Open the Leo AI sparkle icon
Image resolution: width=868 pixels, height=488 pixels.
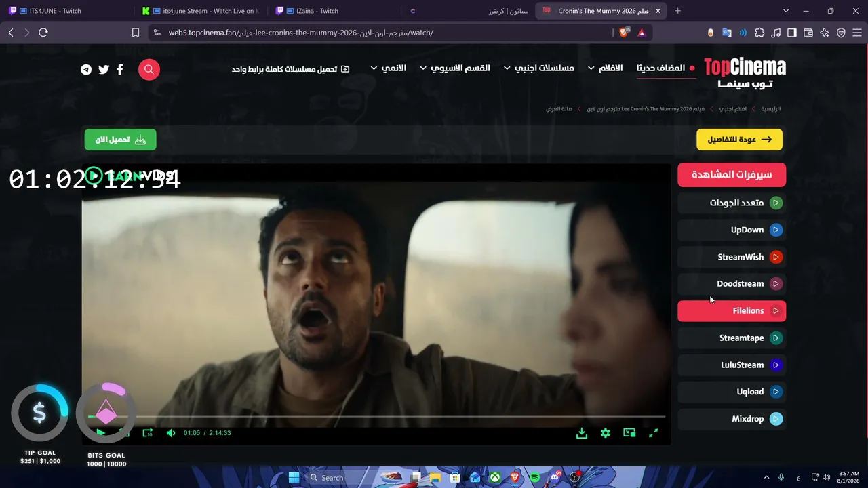coord(825,33)
